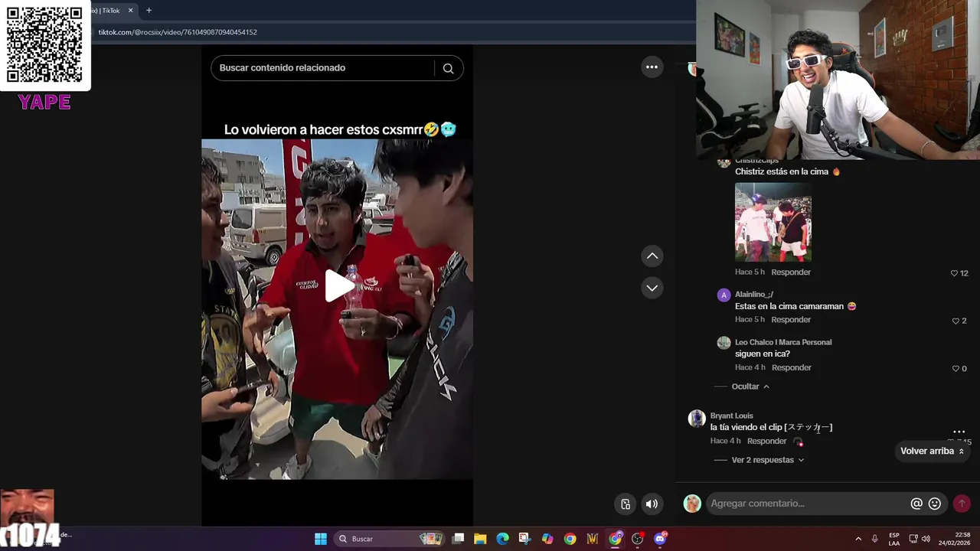Launch Microsoft Edge from the taskbar
980x551 pixels.
pyautogui.click(x=502, y=539)
